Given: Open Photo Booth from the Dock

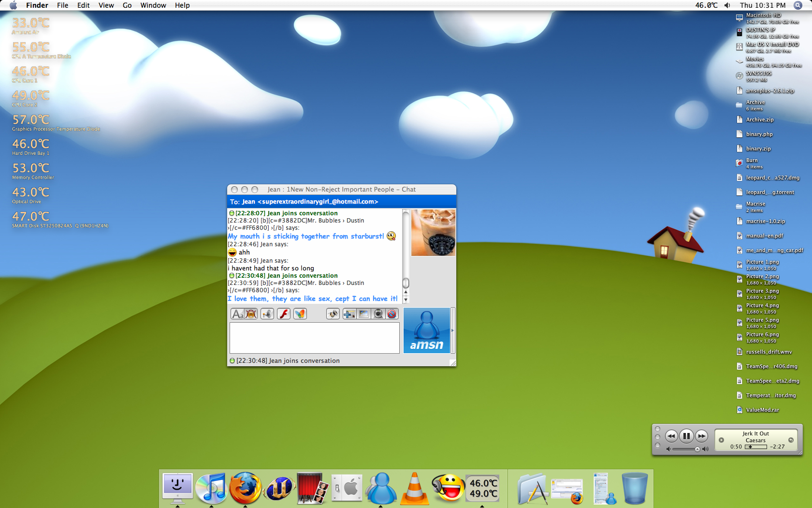Looking at the screenshot, I should (313, 488).
